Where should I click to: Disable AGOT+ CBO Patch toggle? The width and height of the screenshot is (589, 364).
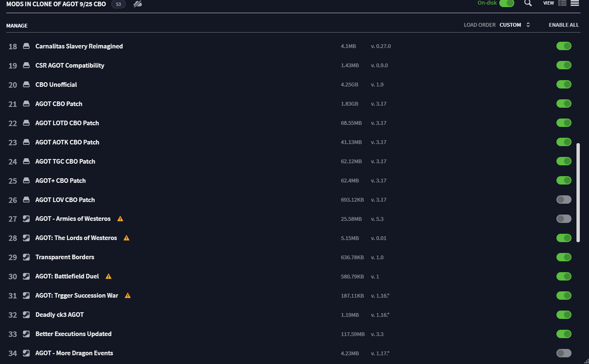coord(564,180)
